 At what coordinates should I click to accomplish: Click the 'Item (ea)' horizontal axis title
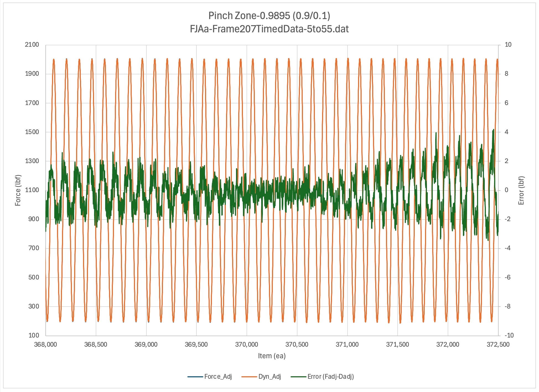(272, 356)
